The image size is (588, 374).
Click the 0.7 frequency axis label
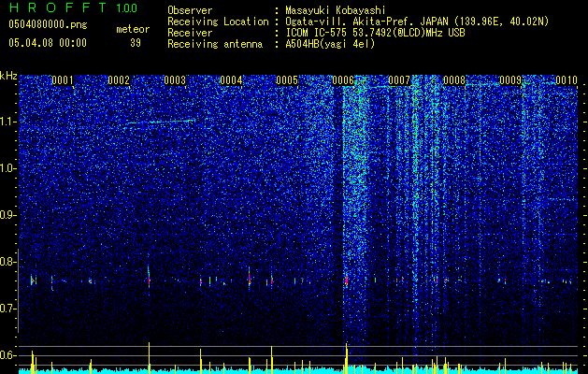tap(8, 309)
